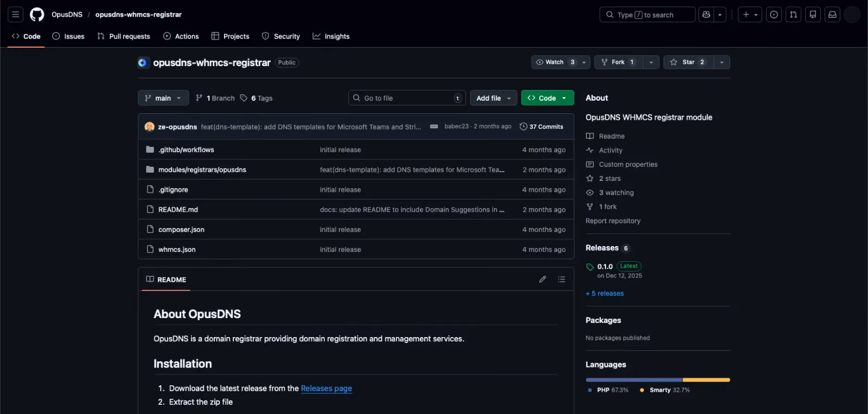Focus the Go to file field
The width and height of the screenshot is (868, 414).
[x=407, y=98]
